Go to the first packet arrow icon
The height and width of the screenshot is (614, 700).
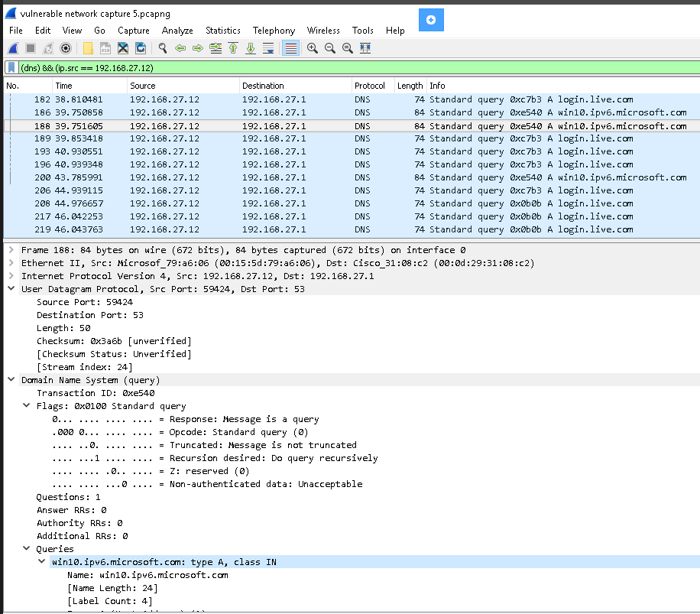(233, 48)
